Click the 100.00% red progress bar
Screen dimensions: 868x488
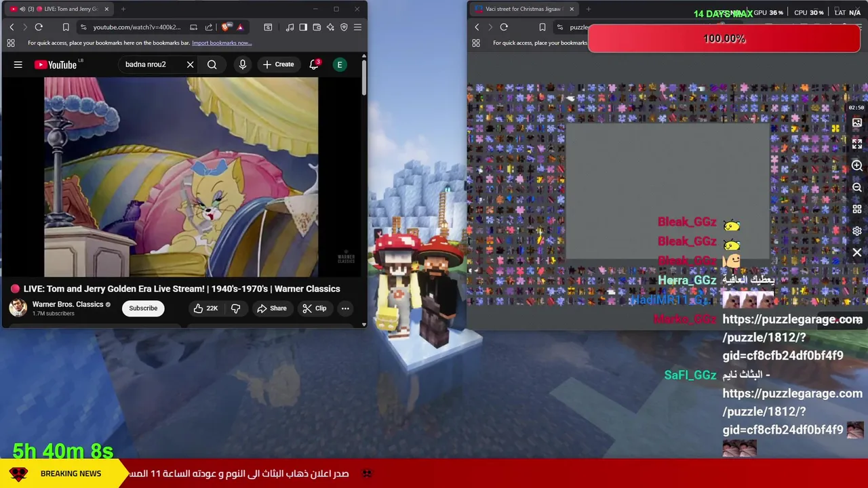click(724, 39)
